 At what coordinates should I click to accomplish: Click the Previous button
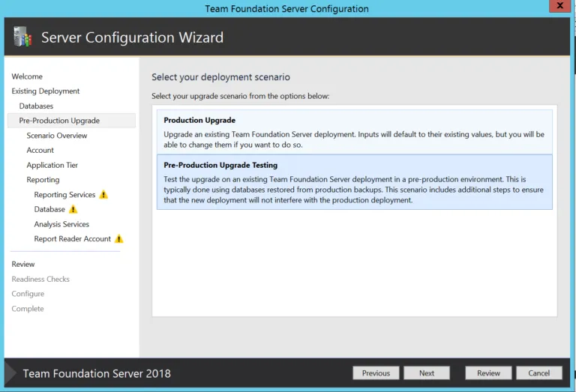(376, 373)
